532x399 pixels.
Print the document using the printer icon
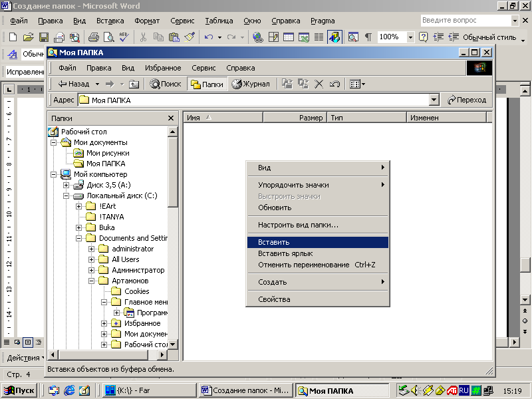pyautogui.click(x=93, y=37)
